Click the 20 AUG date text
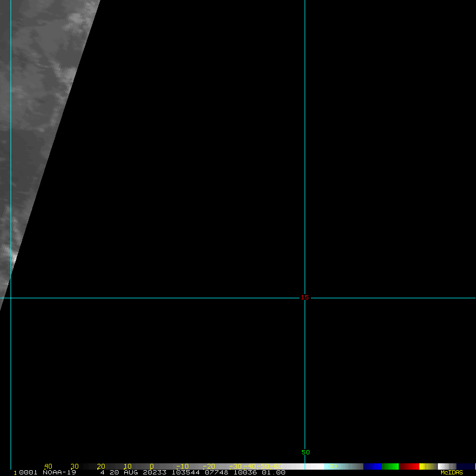 (x=123, y=472)
